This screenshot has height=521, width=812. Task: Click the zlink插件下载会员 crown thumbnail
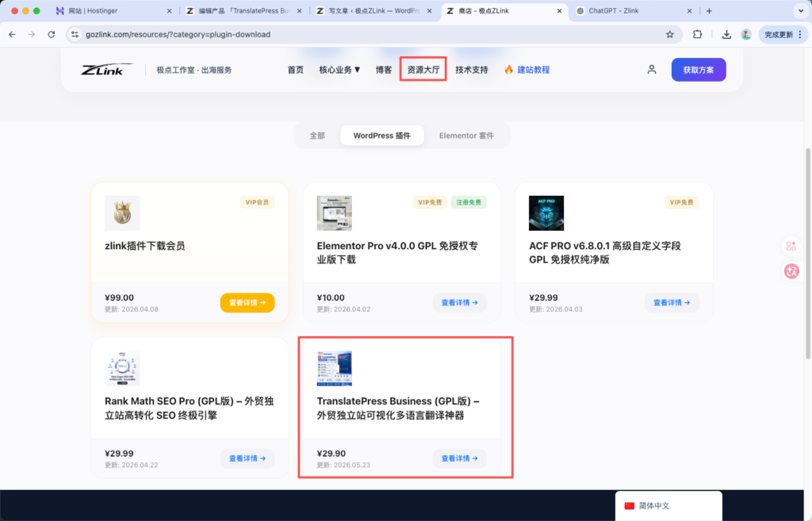(x=122, y=213)
